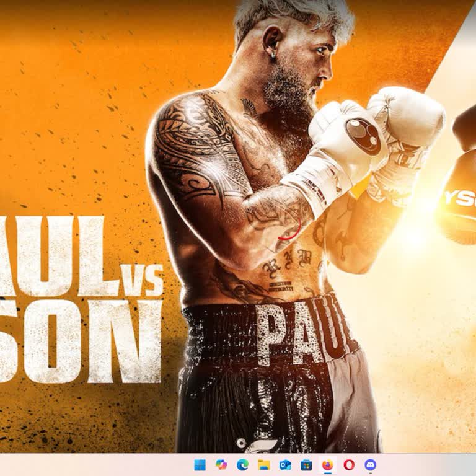Open Discord from the taskbar

point(371,465)
